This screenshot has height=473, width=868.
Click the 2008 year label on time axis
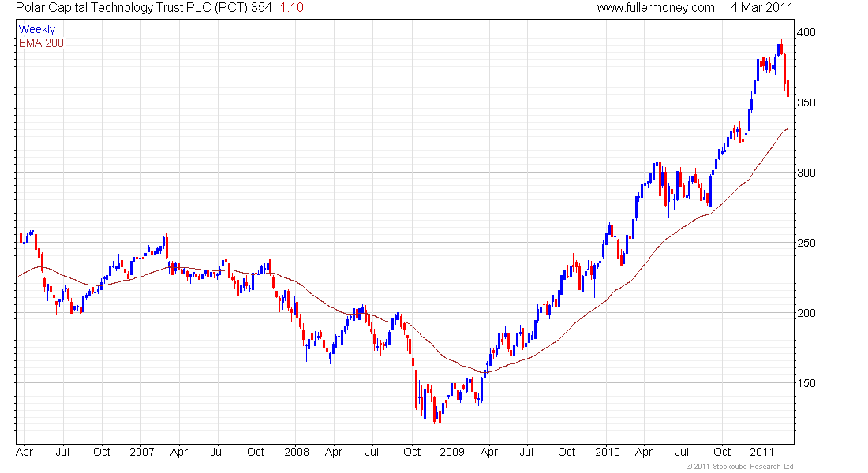[x=297, y=452]
